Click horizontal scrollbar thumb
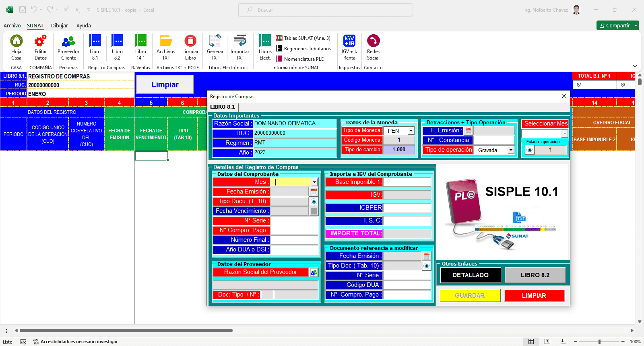This screenshot has height=346, width=644. coord(126,331)
